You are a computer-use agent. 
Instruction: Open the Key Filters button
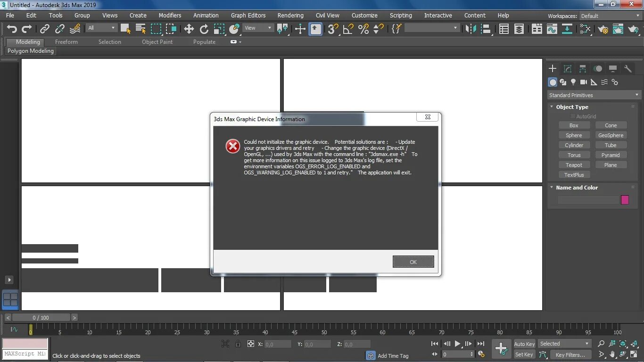tap(570, 355)
